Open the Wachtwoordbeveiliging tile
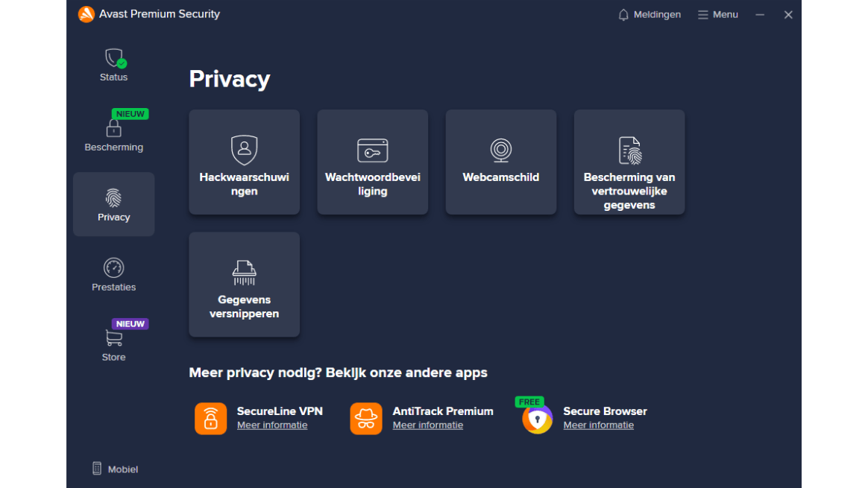 [x=372, y=162]
